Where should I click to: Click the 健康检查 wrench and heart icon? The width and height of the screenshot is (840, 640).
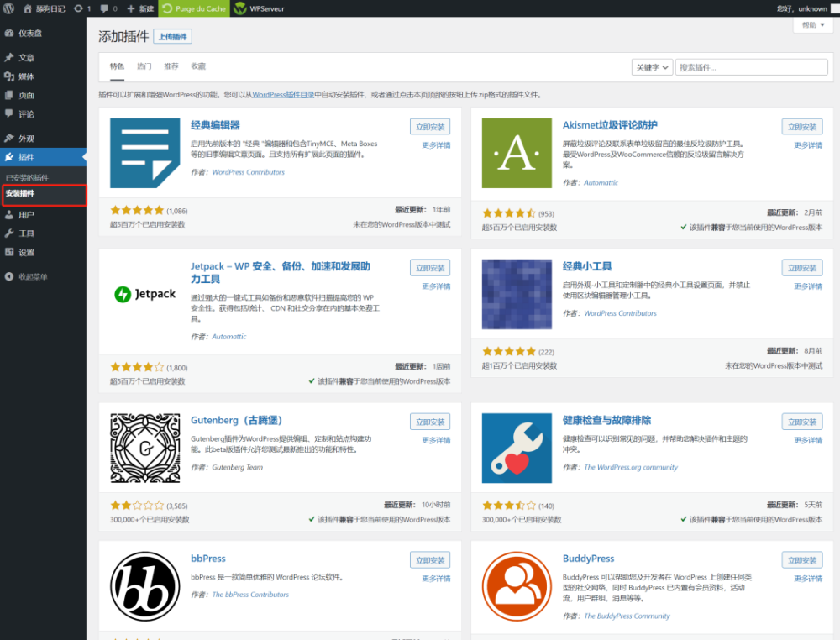click(x=517, y=449)
